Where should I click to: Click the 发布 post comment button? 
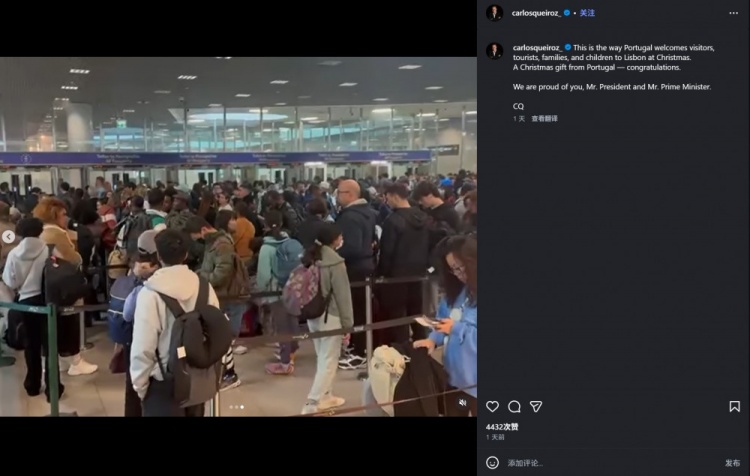pos(732,463)
